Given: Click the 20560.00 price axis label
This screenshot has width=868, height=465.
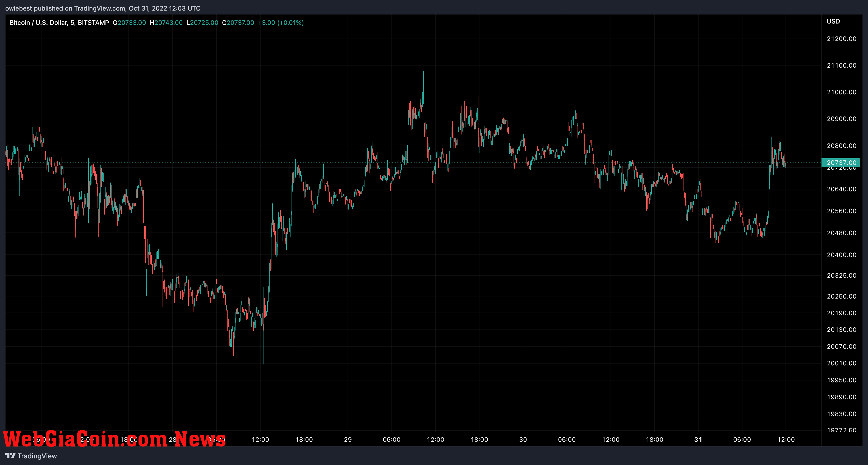Looking at the screenshot, I should (x=841, y=211).
